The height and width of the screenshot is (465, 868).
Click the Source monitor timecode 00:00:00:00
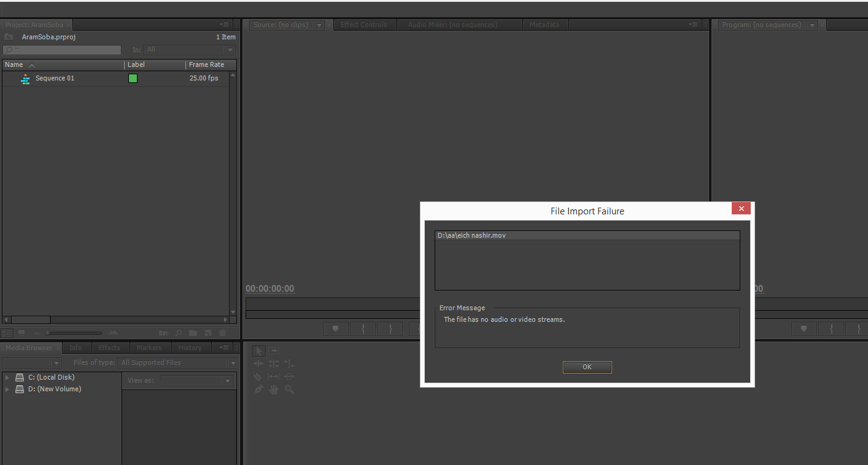(270, 289)
